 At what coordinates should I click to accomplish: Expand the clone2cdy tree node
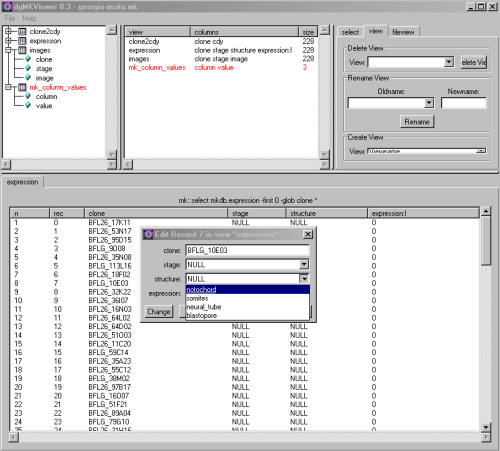point(8,31)
